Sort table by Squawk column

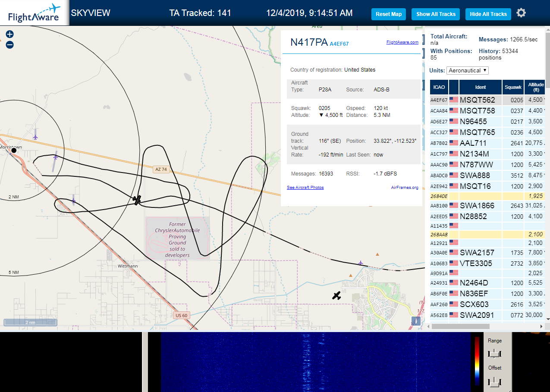[x=513, y=87]
